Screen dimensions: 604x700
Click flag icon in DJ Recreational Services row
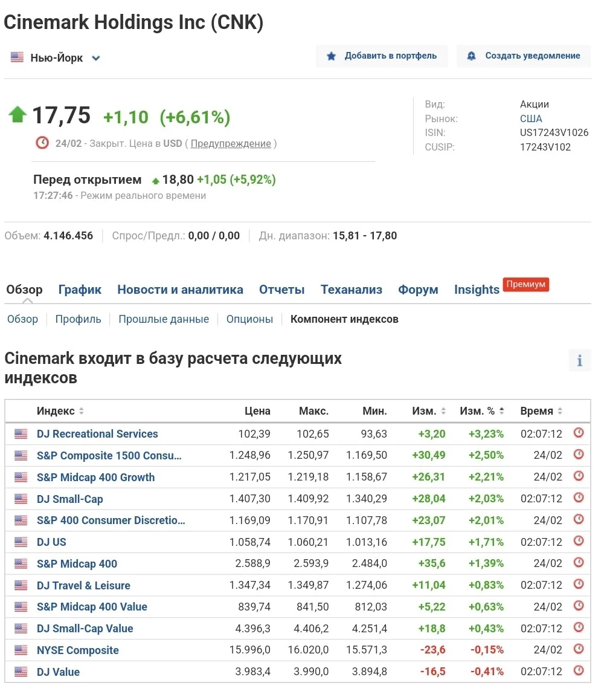click(21, 434)
